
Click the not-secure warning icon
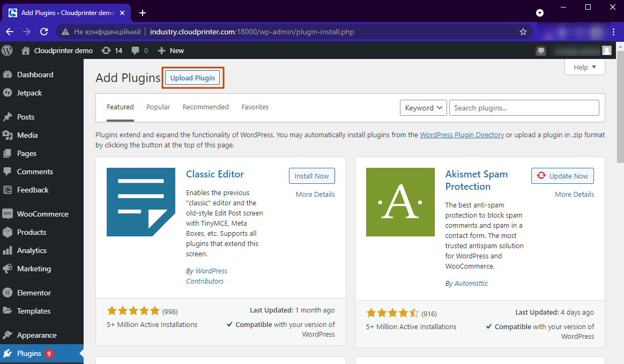65,32
